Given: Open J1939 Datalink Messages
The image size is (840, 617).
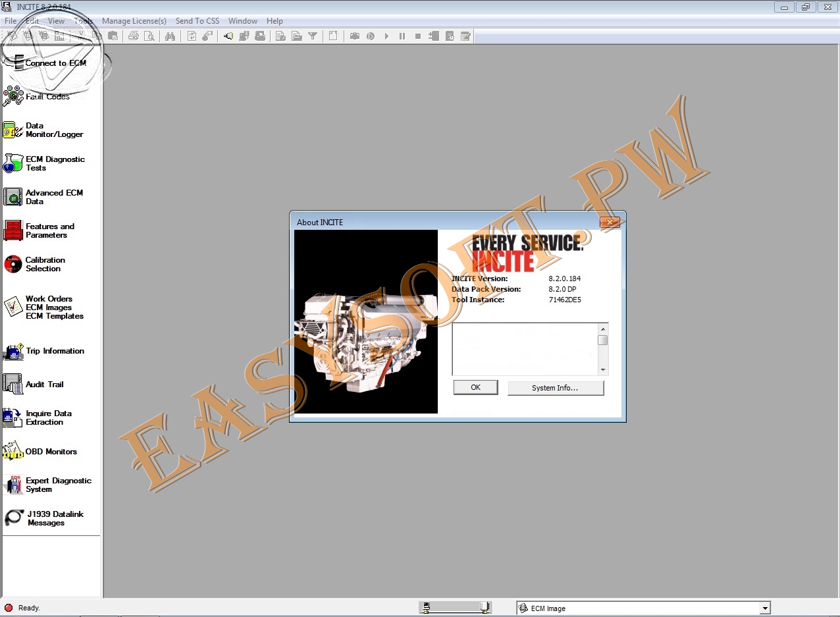Looking at the screenshot, I should [x=43, y=518].
